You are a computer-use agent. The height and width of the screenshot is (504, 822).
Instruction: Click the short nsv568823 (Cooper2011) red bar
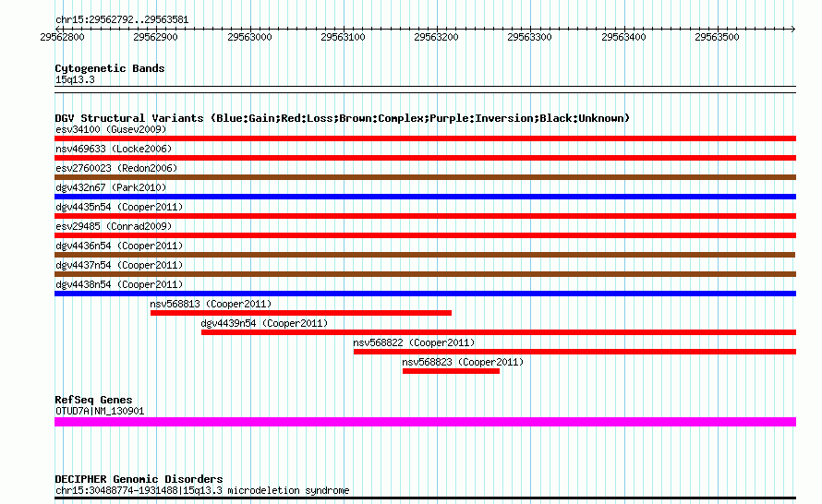point(451,371)
